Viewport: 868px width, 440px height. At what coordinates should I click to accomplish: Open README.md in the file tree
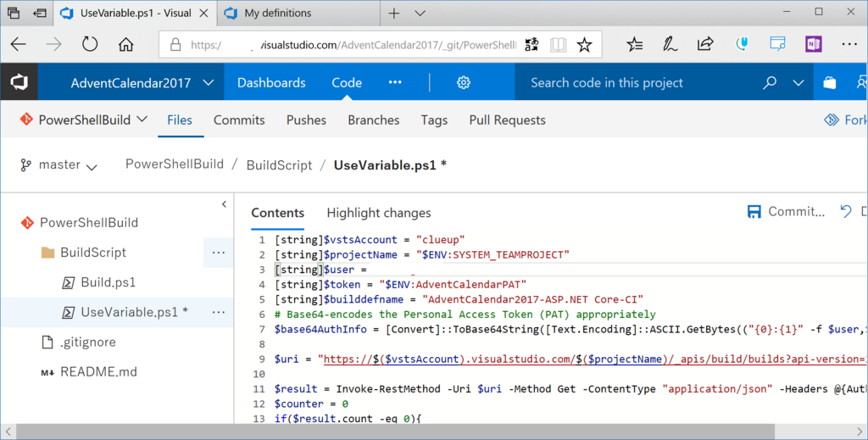[x=98, y=372]
